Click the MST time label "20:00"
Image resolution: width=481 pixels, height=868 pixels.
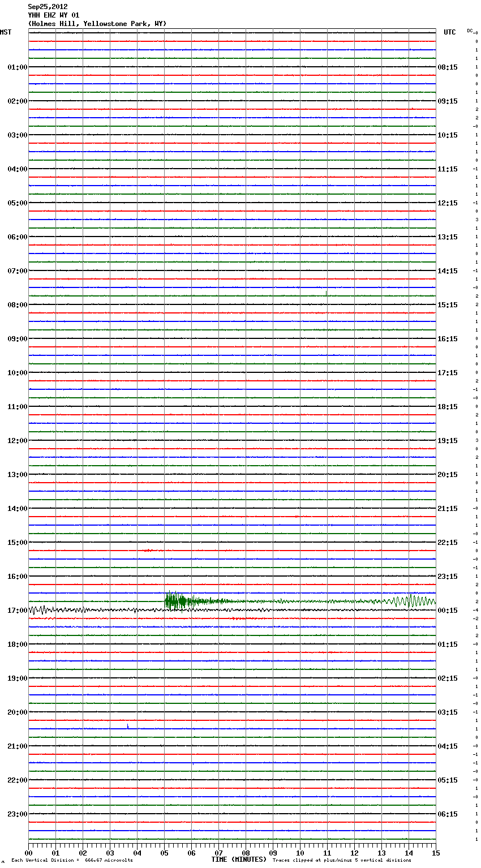click(x=18, y=712)
